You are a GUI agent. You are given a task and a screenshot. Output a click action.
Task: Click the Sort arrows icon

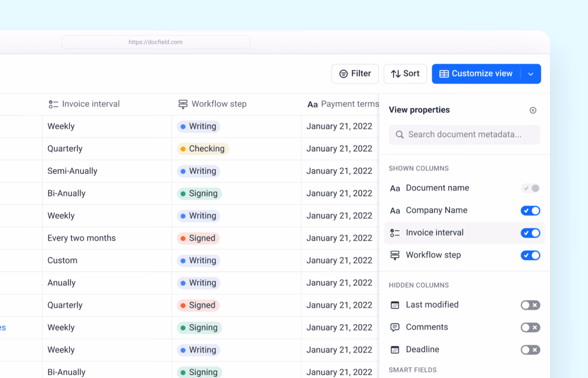pyautogui.click(x=396, y=74)
